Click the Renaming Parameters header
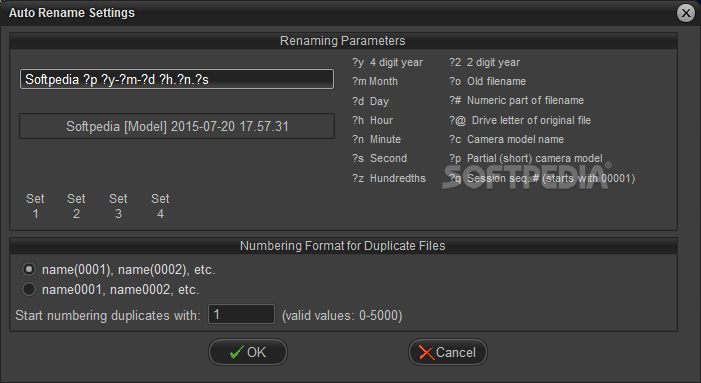701x383 pixels. coord(342,41)
